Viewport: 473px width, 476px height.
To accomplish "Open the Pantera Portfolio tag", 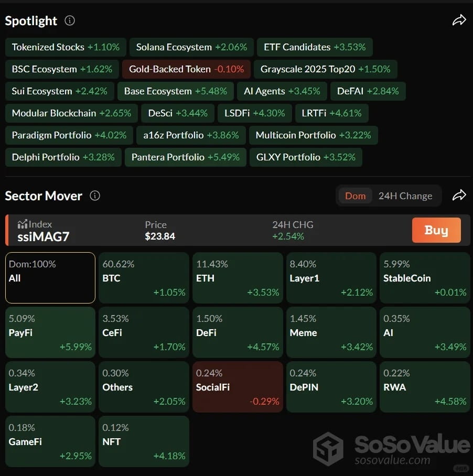I will [185, 157].
